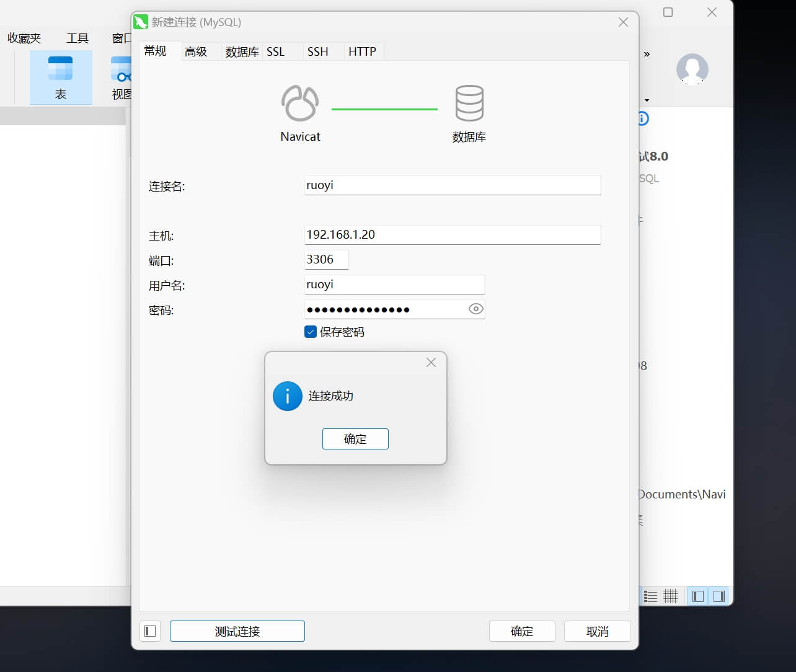Image resolution: width=796 pixels, height=672 pixels.
Task: Click the Navicat icon in dialog title bar
Action: click(x=141, y=22)
